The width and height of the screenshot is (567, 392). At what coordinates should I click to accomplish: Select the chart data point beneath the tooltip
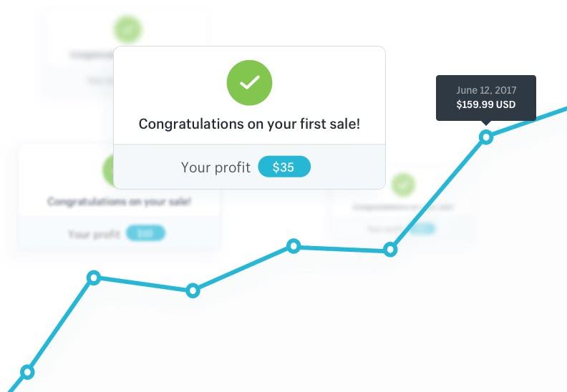coord(486,137)
